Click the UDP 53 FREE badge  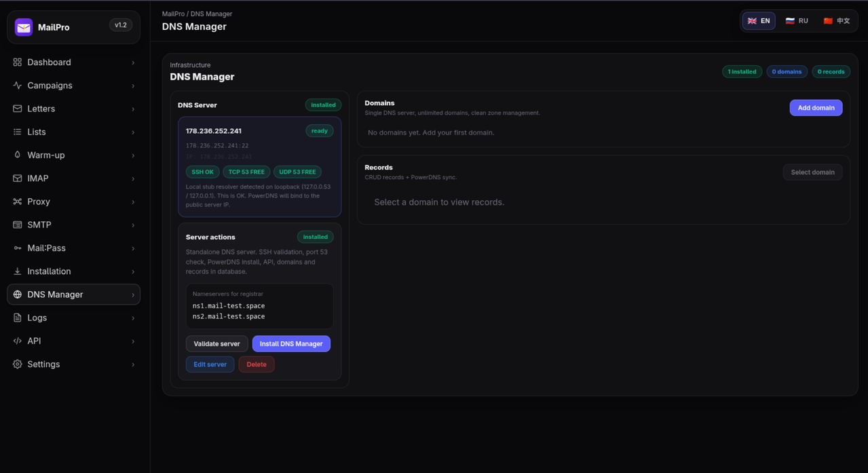point(297,172)
